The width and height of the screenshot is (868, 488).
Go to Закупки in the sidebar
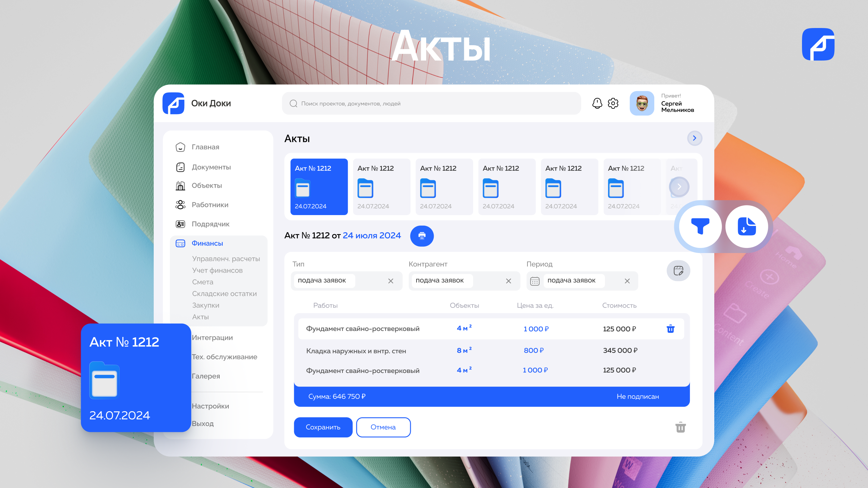(x=206, y=305)
